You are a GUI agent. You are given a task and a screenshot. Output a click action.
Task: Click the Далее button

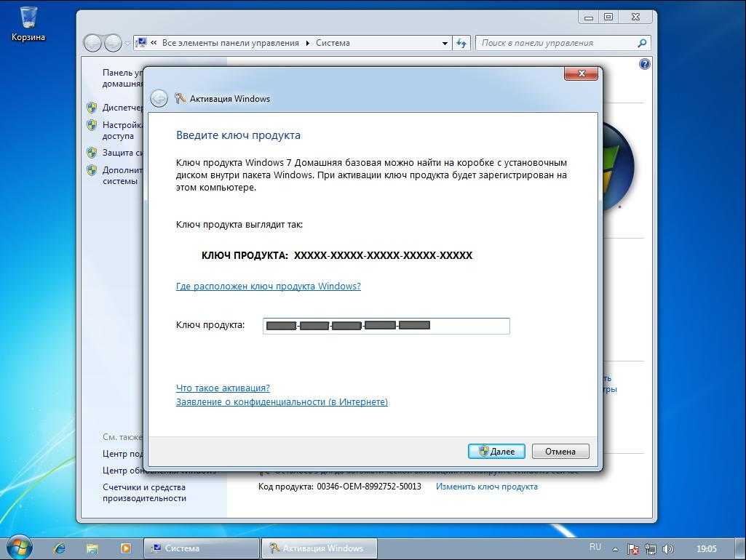[496, 451]
